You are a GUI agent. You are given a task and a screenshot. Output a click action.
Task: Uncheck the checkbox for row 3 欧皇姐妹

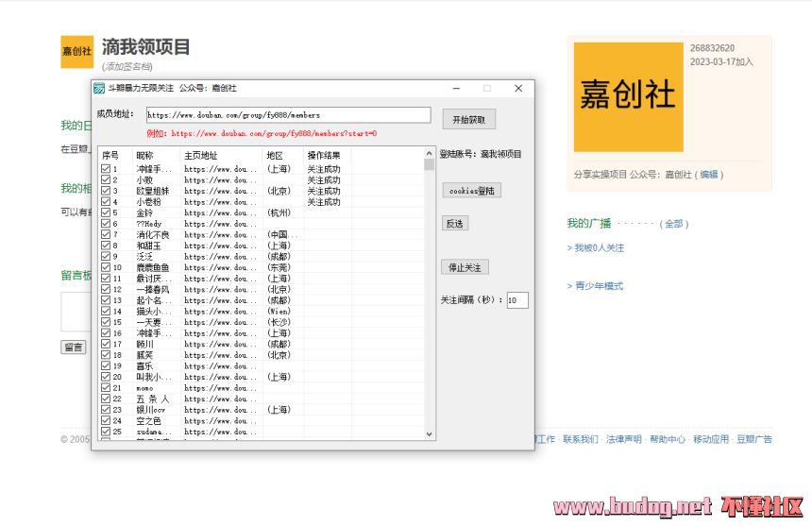pos(106,191)
